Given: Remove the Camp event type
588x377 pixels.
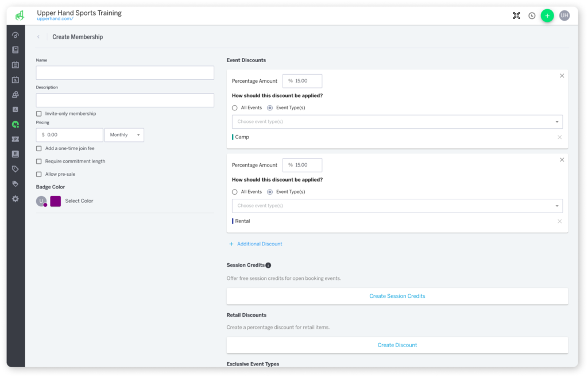Looking at the screenshot, I should click(559, 137).
